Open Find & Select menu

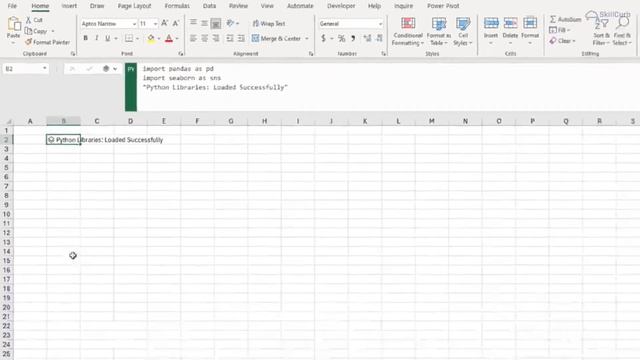tap(622, 33)
